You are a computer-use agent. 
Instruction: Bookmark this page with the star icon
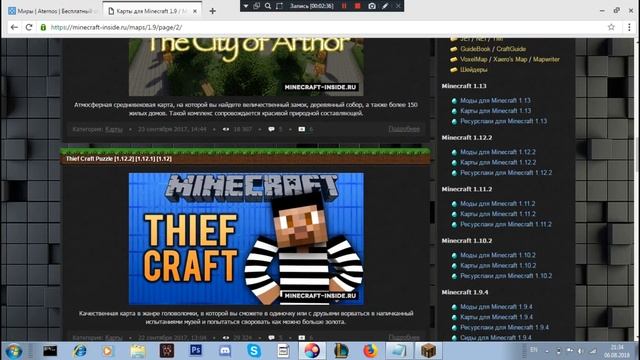tap(611, 27)
